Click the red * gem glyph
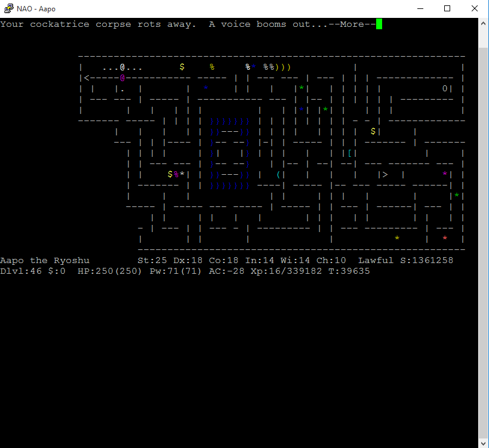The height and width of the screenshot is (448, 489). tap(445, 239)
